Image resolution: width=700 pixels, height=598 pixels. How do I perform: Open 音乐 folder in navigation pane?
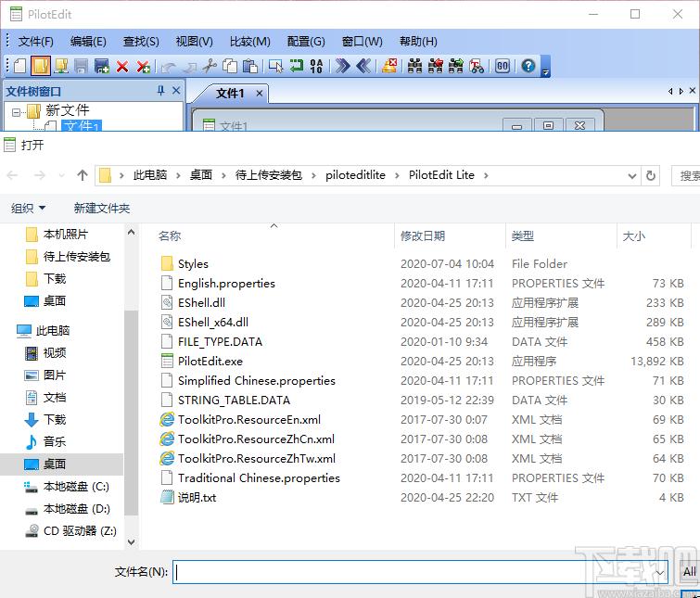pyautogui.click(x=55, y=442)
